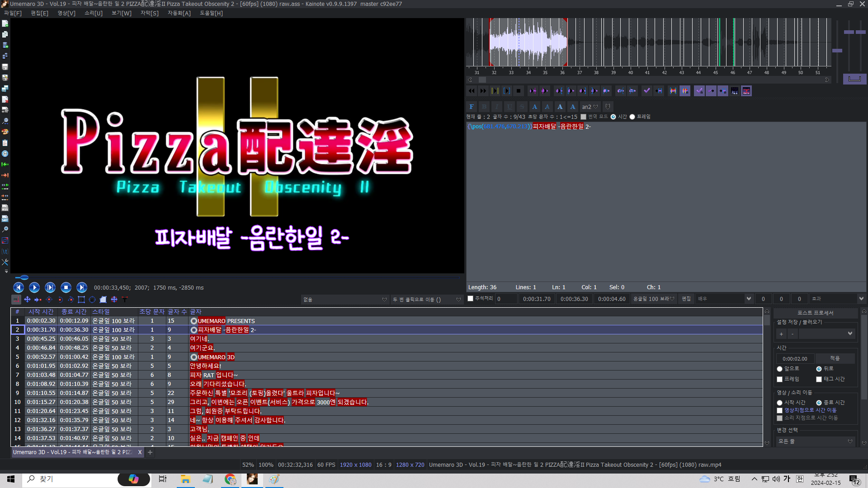Select the 뒤로 radio button
Viewport: 868px width, 488px height.
pos(819,369)
